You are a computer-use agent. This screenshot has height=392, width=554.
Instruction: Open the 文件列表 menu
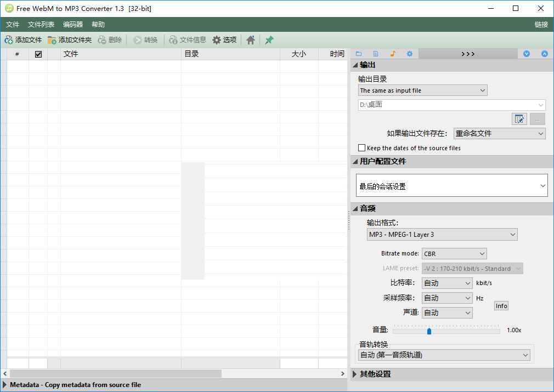41,24
